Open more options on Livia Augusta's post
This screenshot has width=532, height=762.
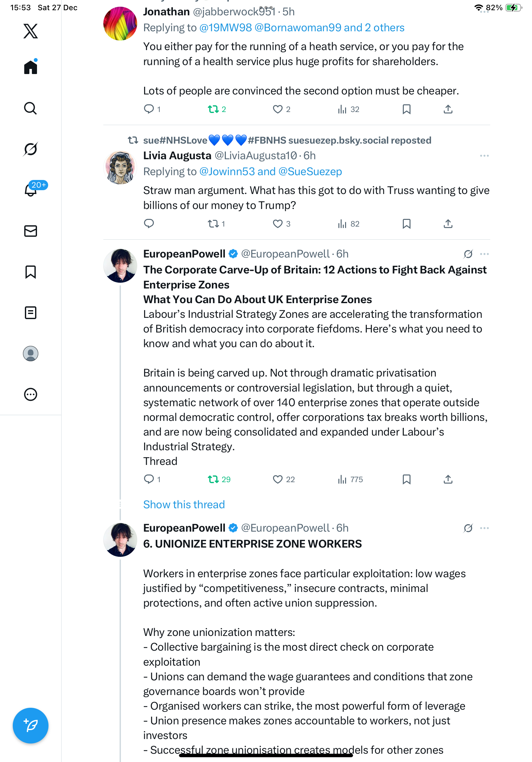click(484, 156)
